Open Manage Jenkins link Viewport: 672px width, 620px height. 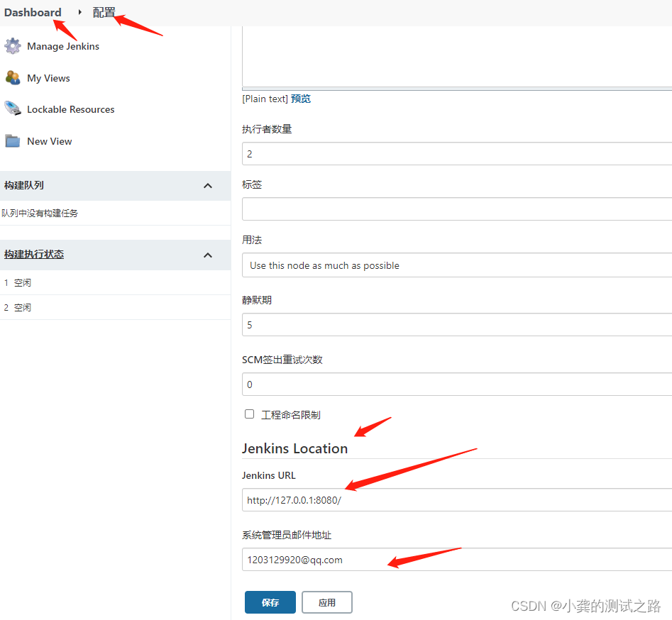pyautogui.click(x=63, y=46)
